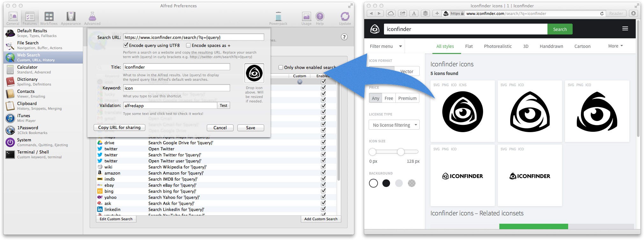Click the browser back button
The image size is (644, 240).
click(371, 13)
